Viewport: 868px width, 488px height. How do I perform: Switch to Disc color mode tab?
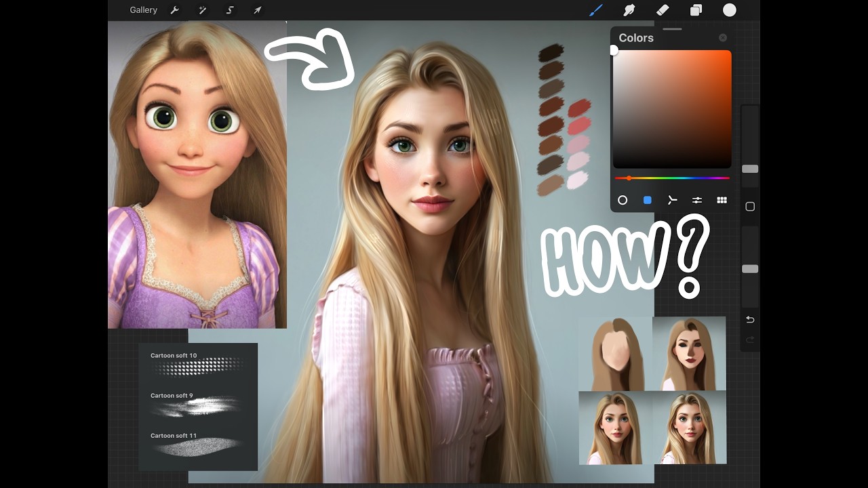click(623, 200)
